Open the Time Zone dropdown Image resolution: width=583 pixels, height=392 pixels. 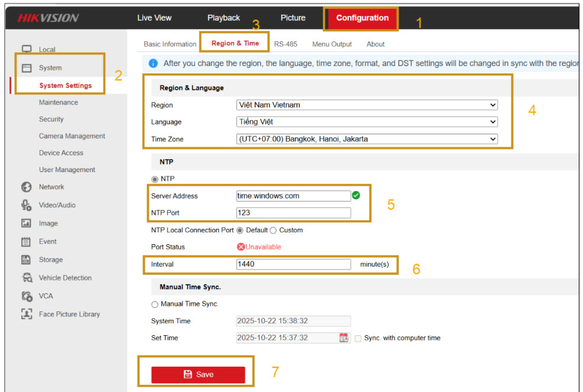click(367, 139)
